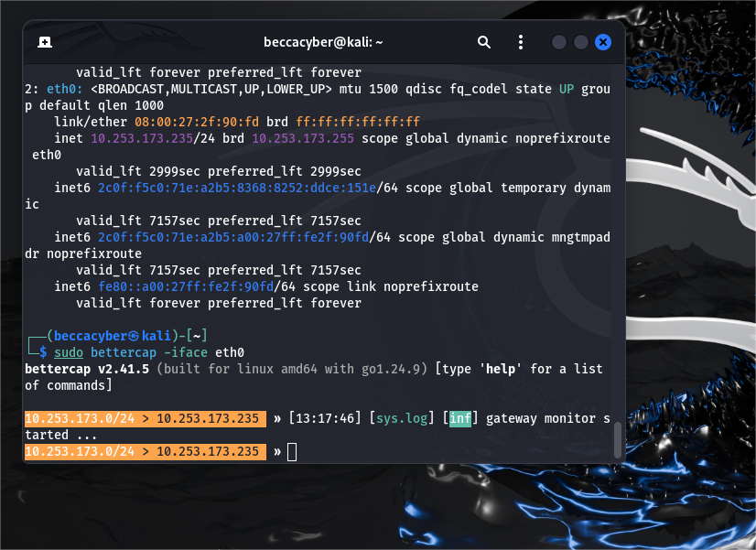756x550 pixels.
Task: Click the terminal vertical scrollbar thumb
Action: [x=618, y=440]
